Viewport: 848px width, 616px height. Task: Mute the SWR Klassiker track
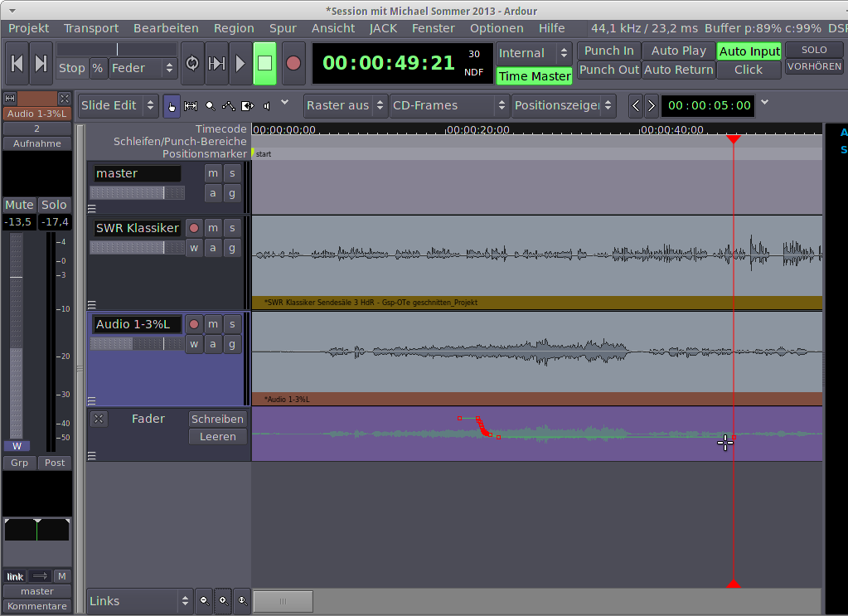(x=213, y=227)
